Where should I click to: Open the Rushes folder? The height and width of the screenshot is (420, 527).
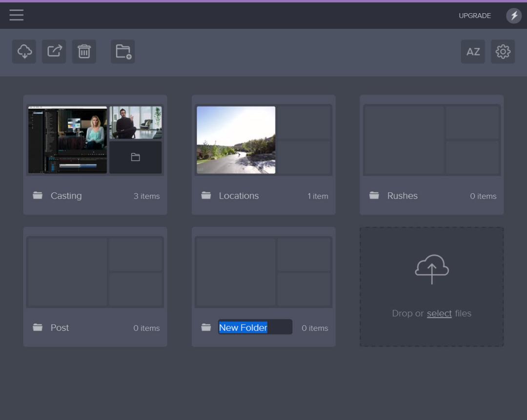click(402, 196)
